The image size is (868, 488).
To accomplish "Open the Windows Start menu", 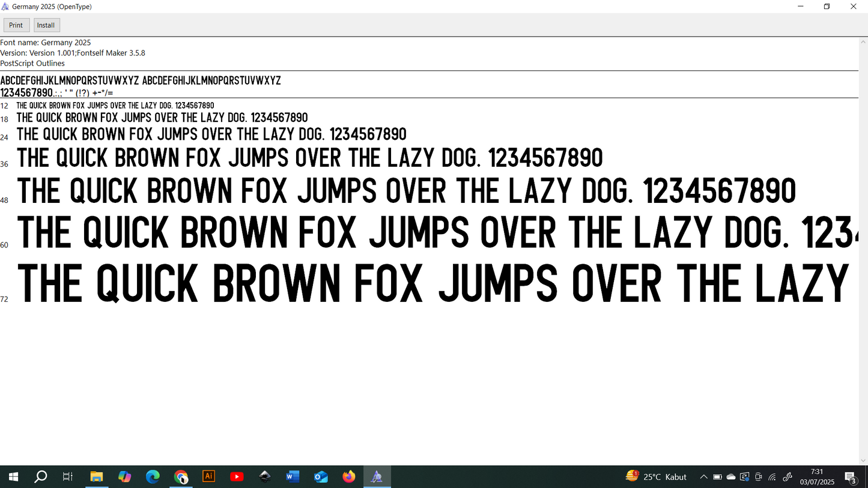I will coord(13,477).
